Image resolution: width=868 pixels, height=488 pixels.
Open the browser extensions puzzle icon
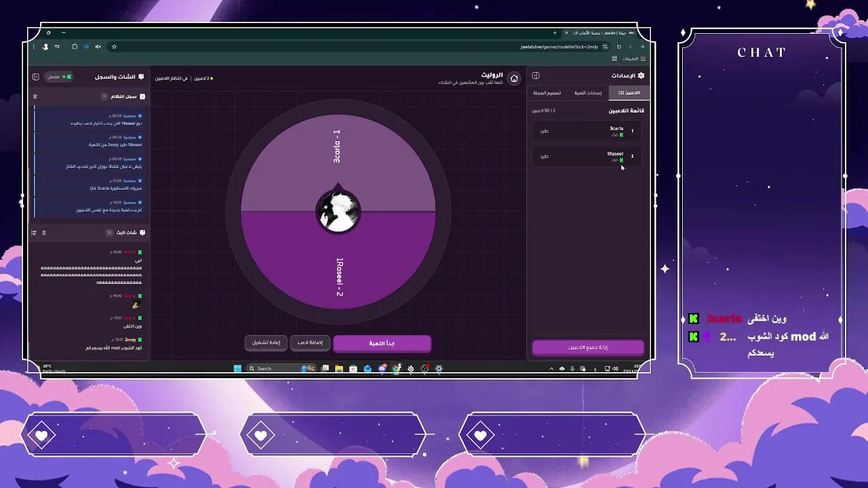[x=74, y=47]
